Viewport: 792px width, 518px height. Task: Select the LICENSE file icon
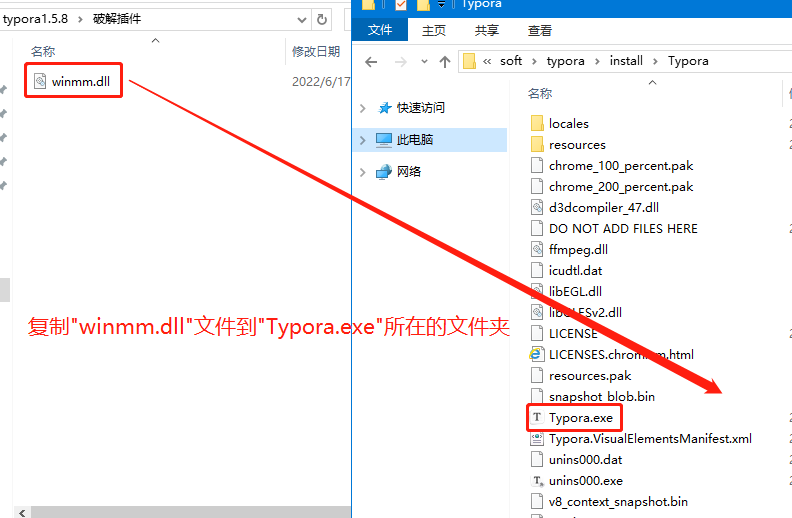coord(537,333)
